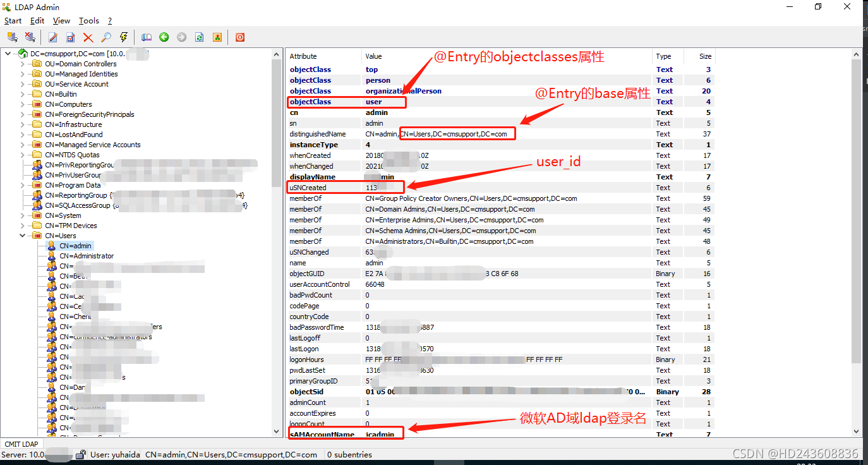Open the search magnifier icon
The width and height of the screenshot is (868, 465).
pos(106,37)
